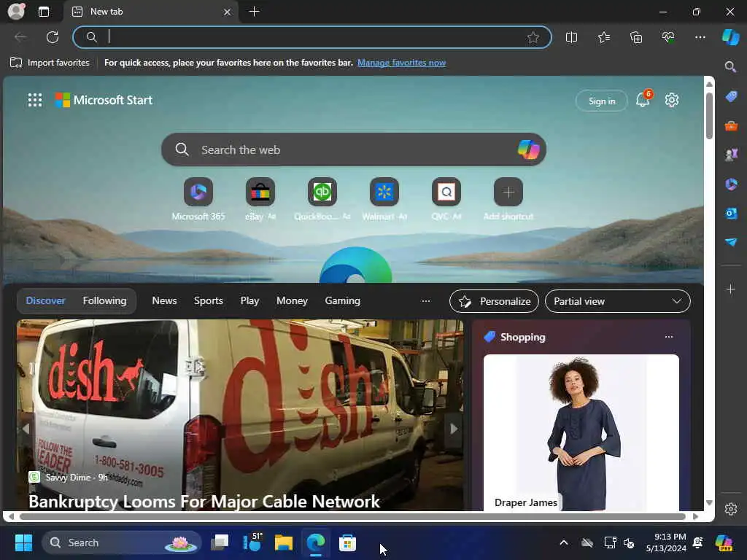Open Shopping card options ellipsis
747x560 pixels.
point(669,337)
